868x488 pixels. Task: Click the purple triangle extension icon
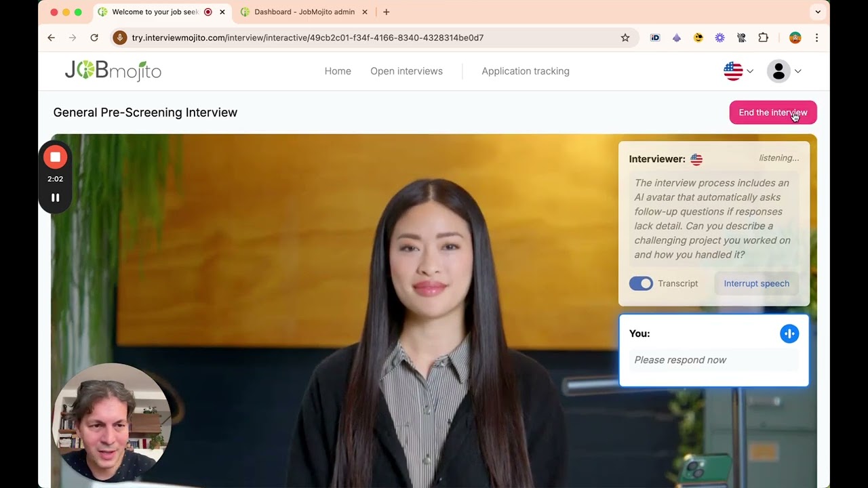click(x=677, y=38)
